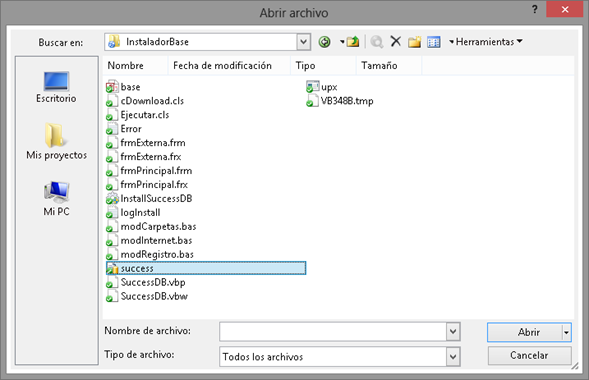Click the base file icon
This screenshot has width=589, height=380.
click(x=112, y=87)
